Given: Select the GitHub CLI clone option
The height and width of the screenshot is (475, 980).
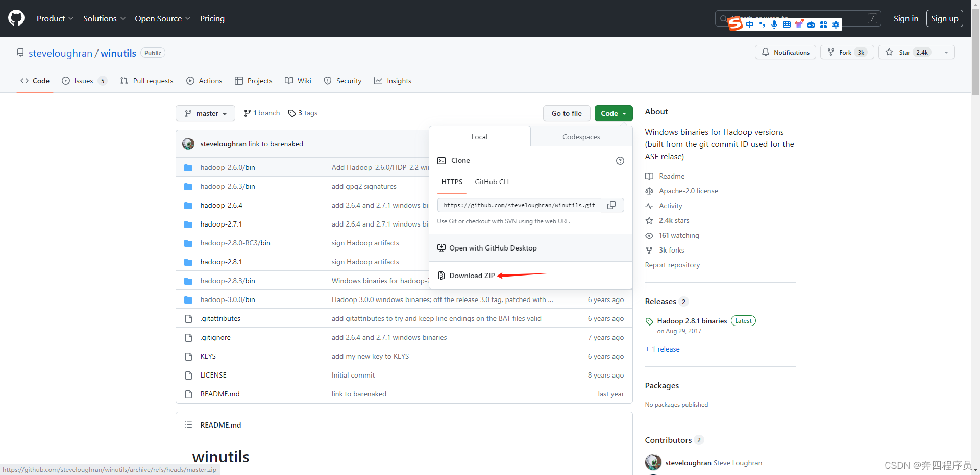Looking at the screenshot, I should click(492, 182).
